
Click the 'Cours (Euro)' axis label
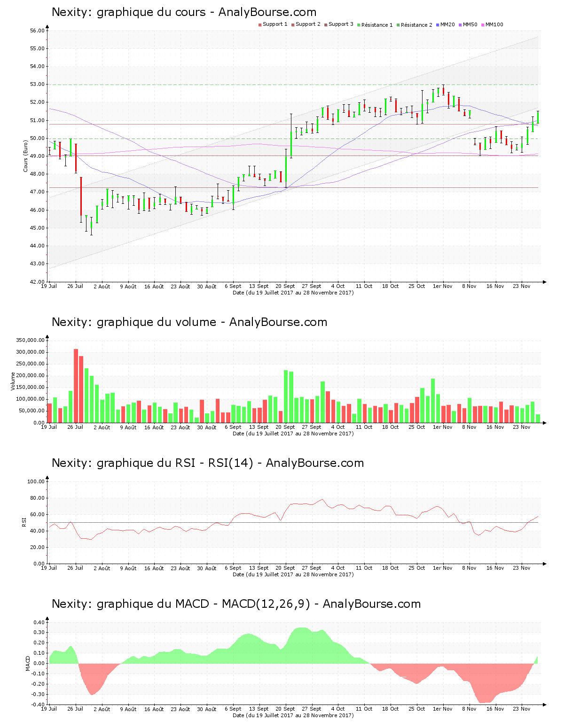pyautogui.click(x=26, y=156)
